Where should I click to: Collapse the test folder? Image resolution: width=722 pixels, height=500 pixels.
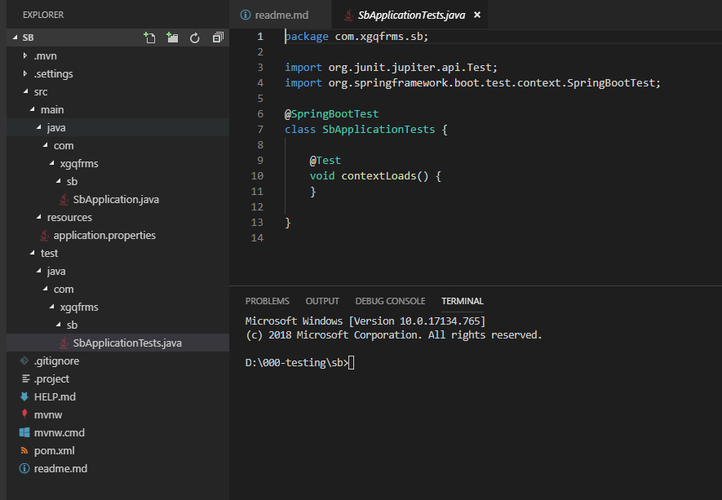tap(49, 253)
